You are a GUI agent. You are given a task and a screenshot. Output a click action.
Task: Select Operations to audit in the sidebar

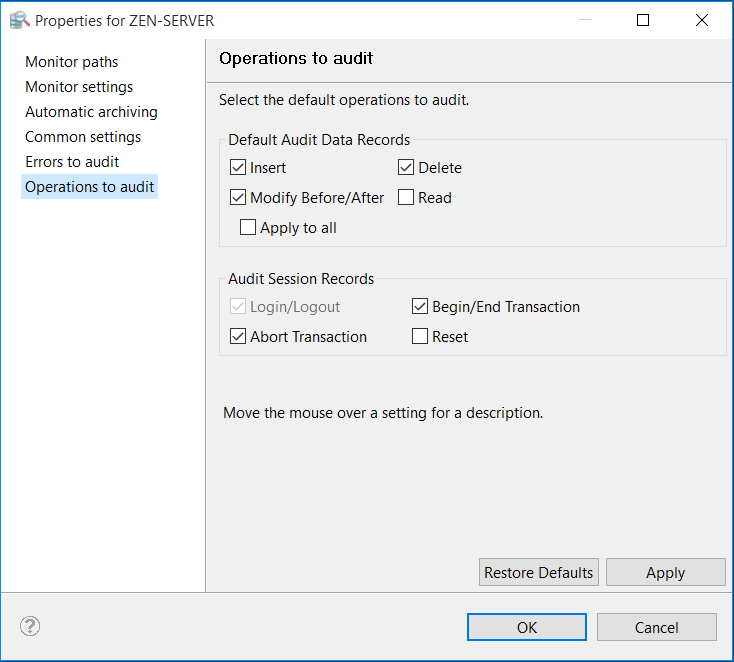click(x=89, y=187)
